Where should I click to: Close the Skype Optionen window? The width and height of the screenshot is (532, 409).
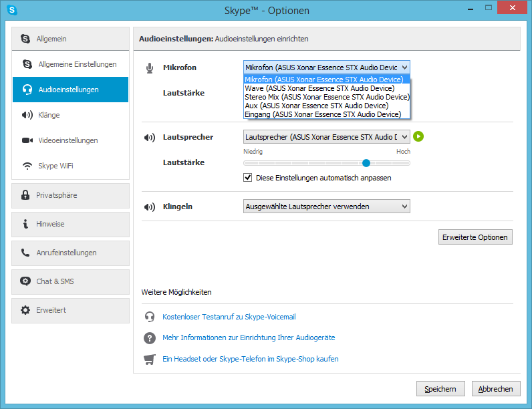coord(513,7)
